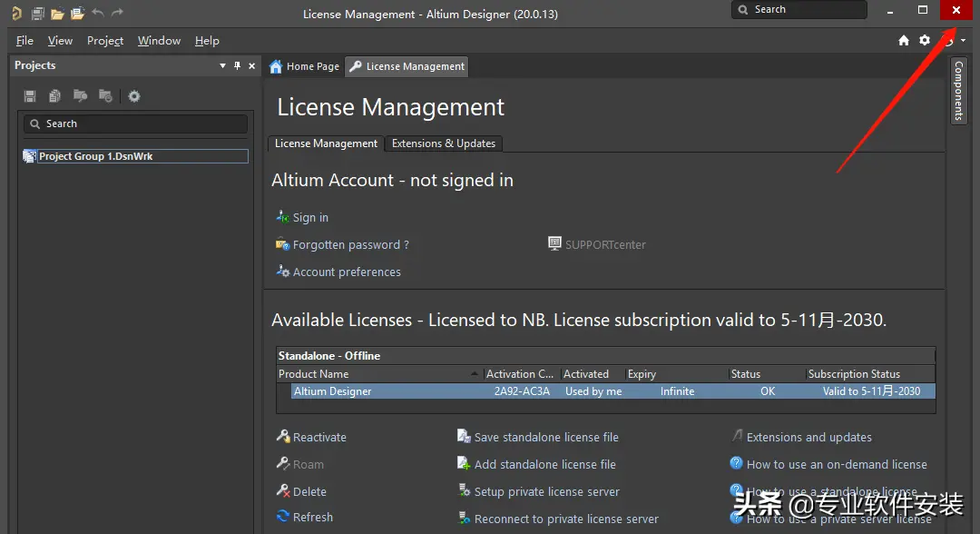Open the Extensions and updates link
980x534 pixels.
click(808, 437)
